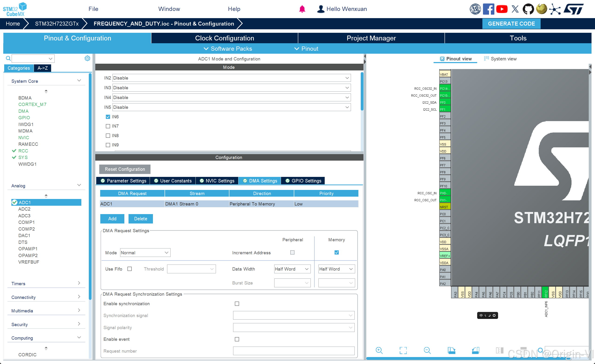Check Enable synchronization checkbox
This screenshot has height=364, width=595.
click(237, 304)
